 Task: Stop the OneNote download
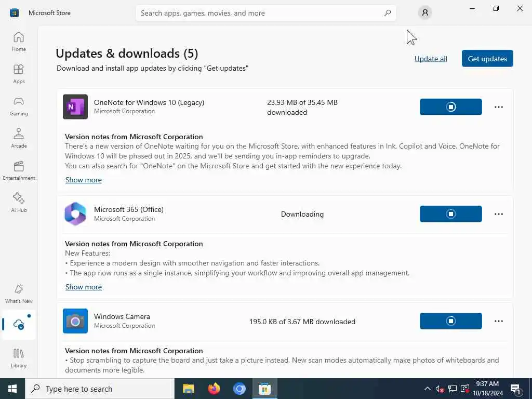(x=450, y=107)
